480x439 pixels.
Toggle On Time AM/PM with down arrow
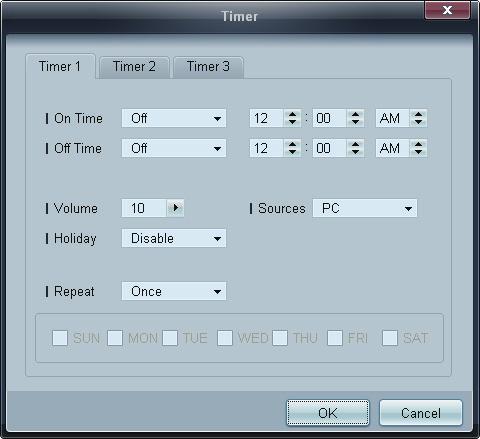418,122
